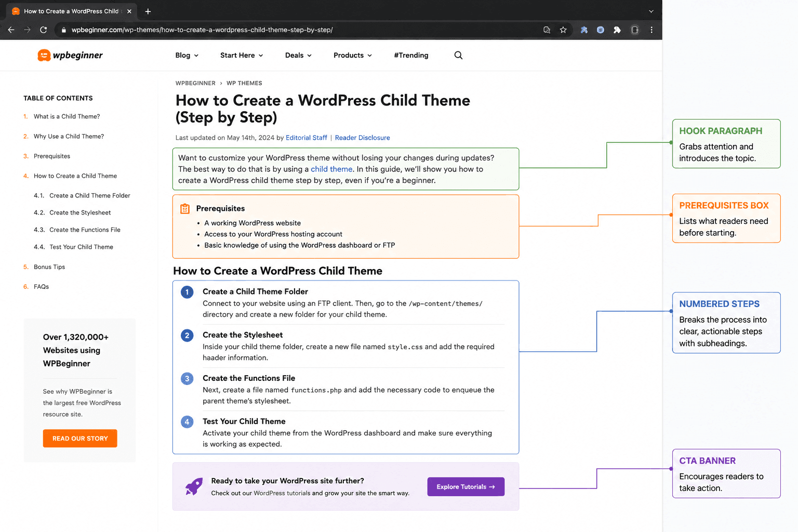The height and width of the screenshot is (532, 798).
Task: Click the TABLE OF CONTENTS heading
Action: click(58, 98)
